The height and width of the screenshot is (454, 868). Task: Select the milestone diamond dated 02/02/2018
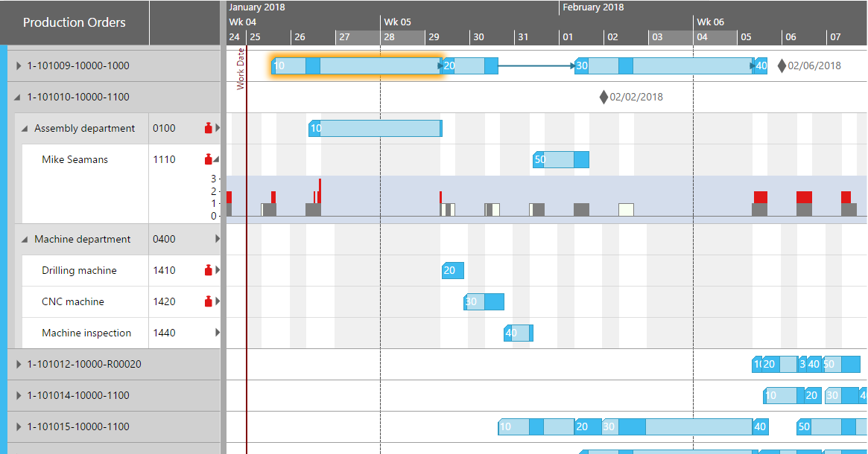(x=604, y=96)
